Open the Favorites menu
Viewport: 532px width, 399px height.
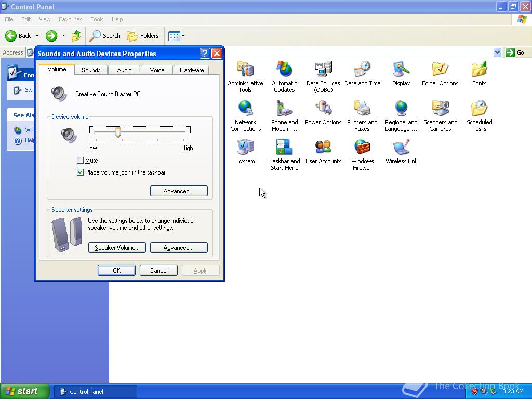pyautogui.click(x=70, y=19)
